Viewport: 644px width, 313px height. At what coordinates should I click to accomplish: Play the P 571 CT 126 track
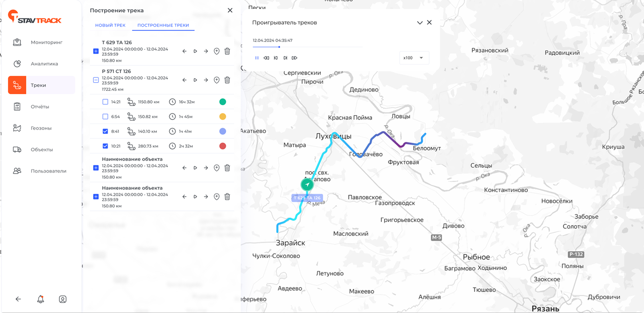click(x=195, y=80)
